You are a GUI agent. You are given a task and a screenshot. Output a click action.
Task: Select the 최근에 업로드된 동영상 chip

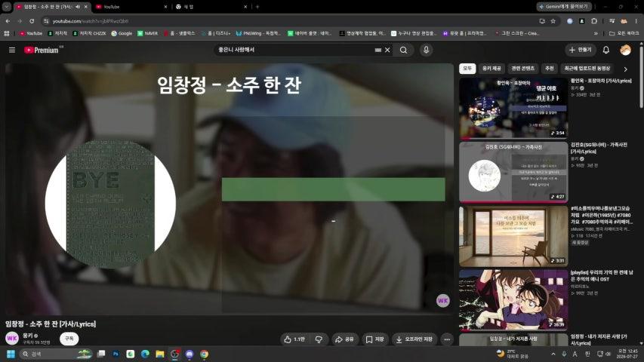coord(587,69)
